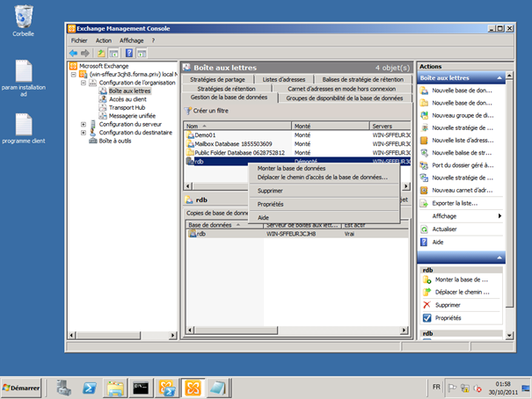This screenshot has width=532, height=399.
Task: Select Mailbox Database 1855503609 row
Action: pyautogui.click(x=297, y=144)
